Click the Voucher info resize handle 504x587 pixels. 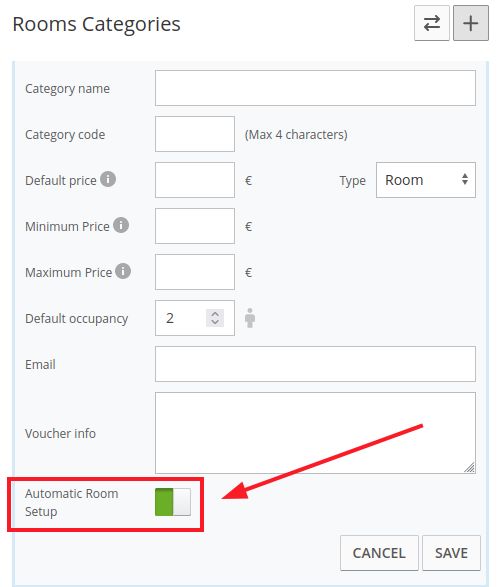click(470, 468)
